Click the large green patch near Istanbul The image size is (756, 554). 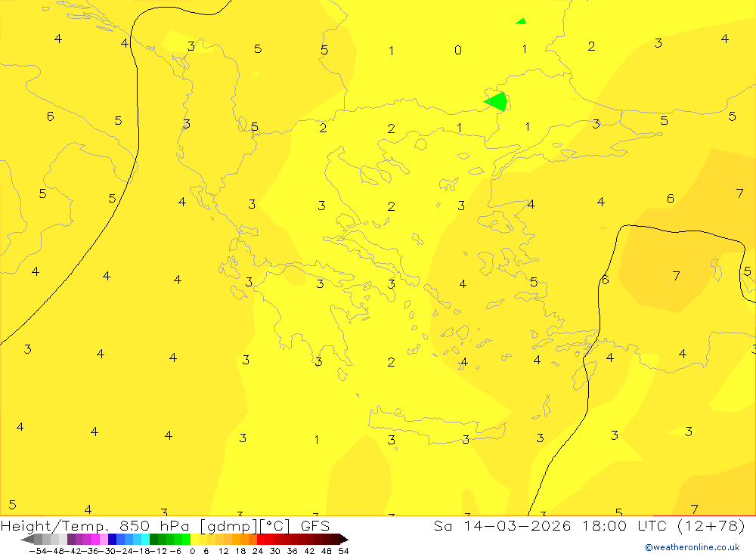(x=497, y=102)
